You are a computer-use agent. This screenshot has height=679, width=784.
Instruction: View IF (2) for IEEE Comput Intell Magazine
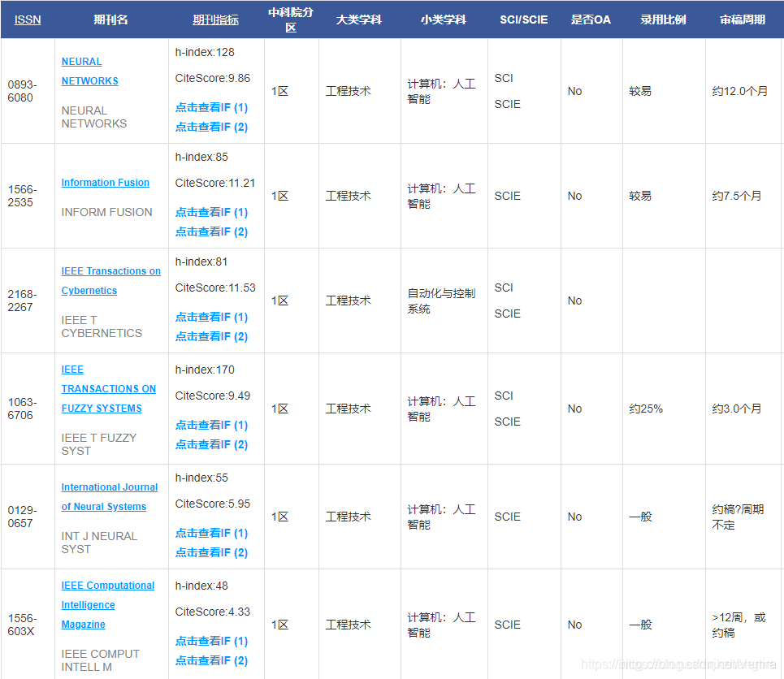211,660
